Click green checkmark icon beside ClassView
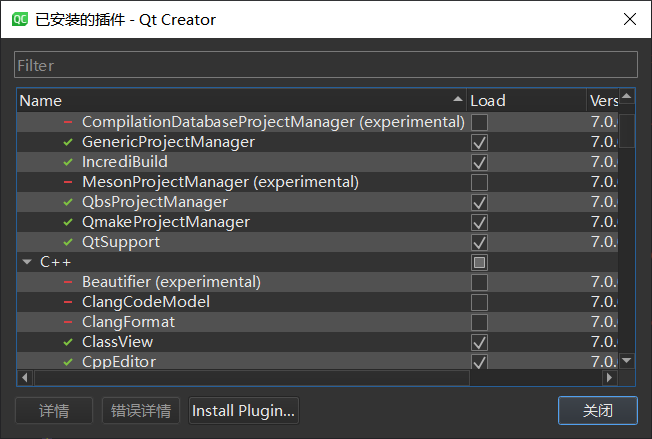652x439 pixels. tap(68, 342)
